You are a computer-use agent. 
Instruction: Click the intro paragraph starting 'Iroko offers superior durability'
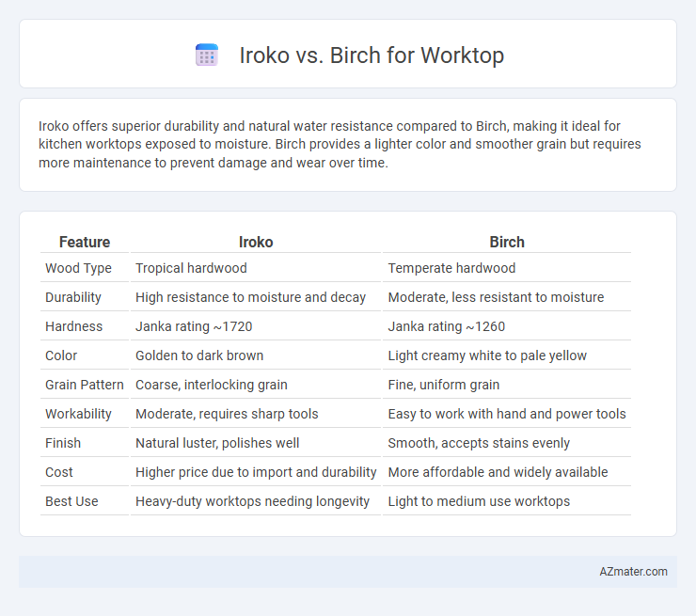pos(340,144)
